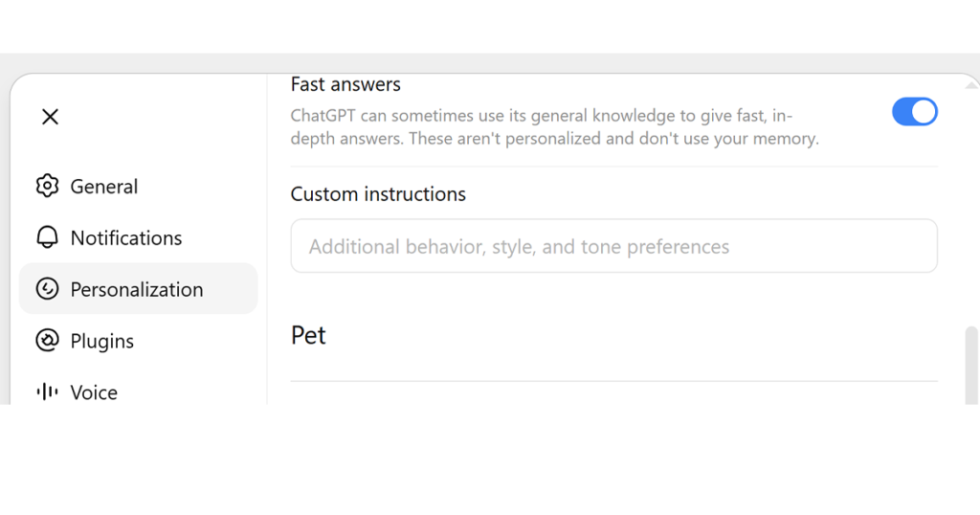The height and width of the screenshot is (515, 980).
Task: Click the gray backdrop above the dialog
Action: [x=490, y=62]
